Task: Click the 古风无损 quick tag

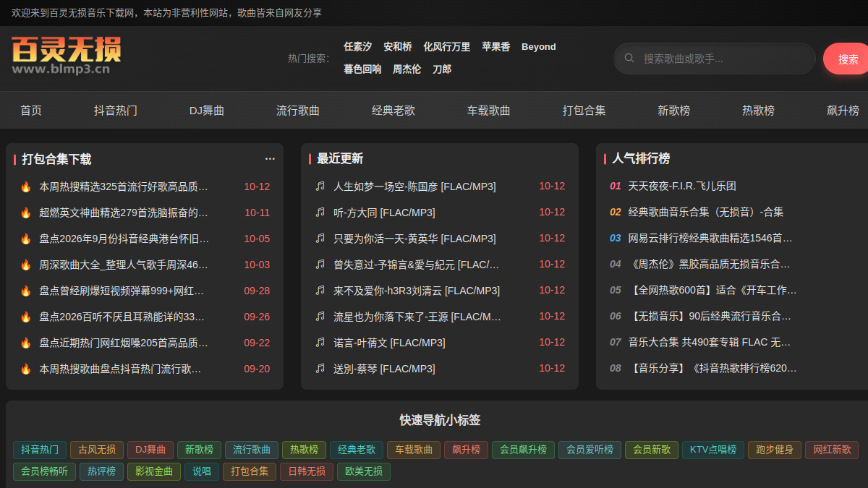Action: point(97,450)
